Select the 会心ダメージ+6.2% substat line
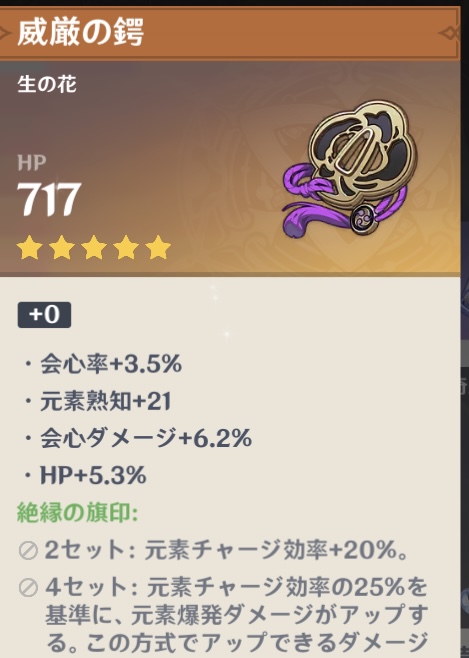Viewport: 469px width, 658px height. pyautogui.click(x=138, y=438)
